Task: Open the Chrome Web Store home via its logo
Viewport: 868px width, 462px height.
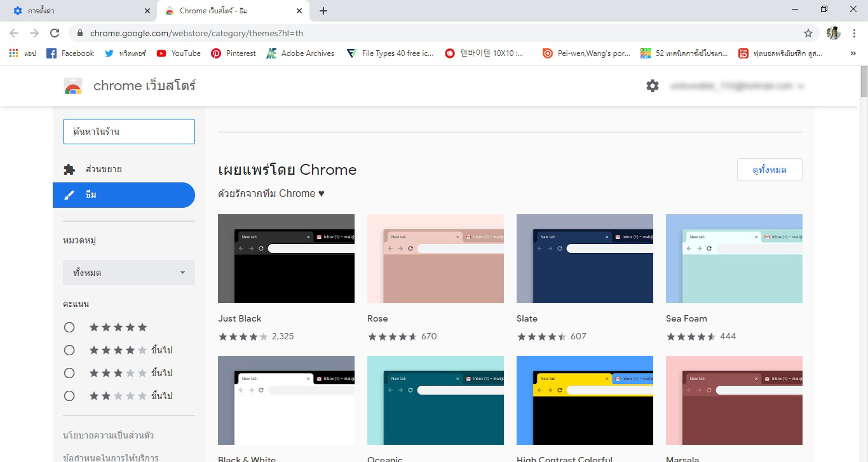Action: coord(73,85)
